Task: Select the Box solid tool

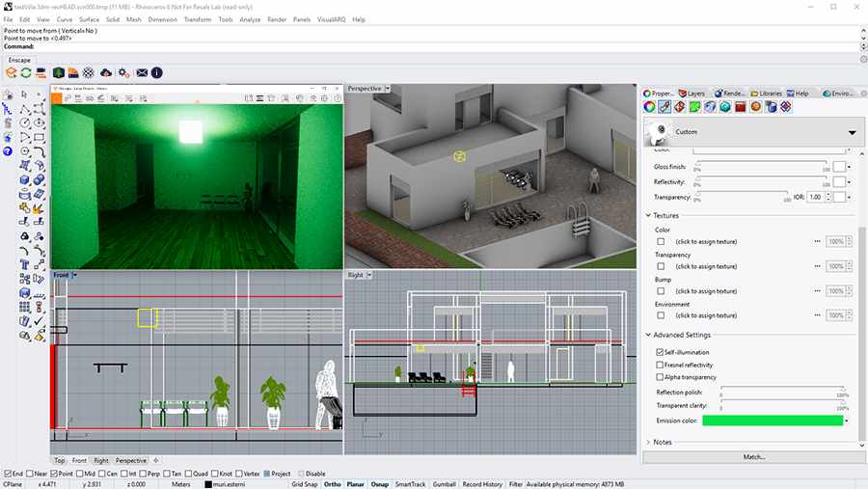Action: pyautogui.click(x=24, y=180)
